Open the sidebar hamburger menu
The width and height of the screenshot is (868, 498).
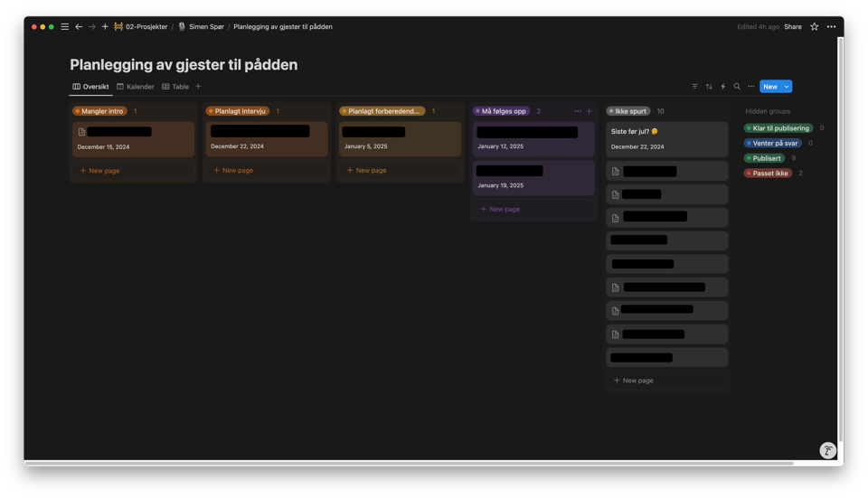[64, 27]
